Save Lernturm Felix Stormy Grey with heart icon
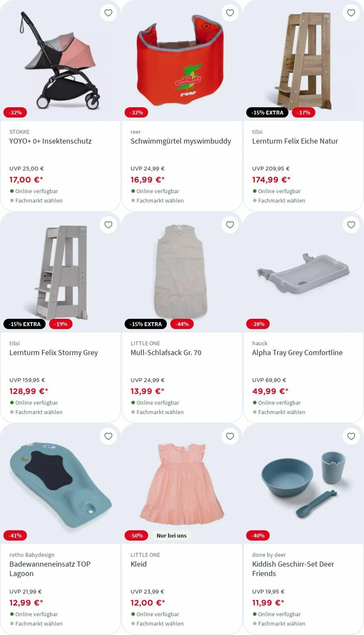The height and width of the screenshot is (635, 364). [x=108, y=225]
